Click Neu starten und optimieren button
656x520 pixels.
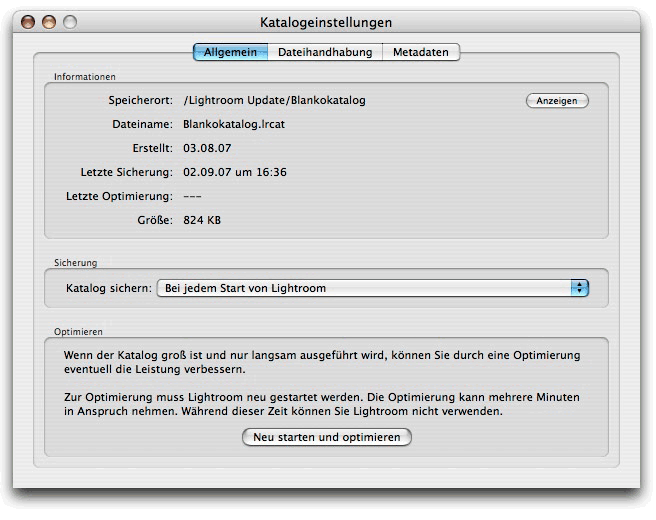point(327,437)
